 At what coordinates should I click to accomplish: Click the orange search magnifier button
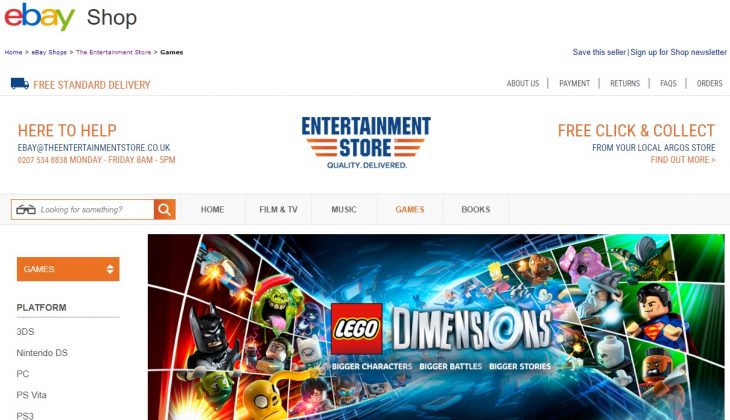point(165,210)
